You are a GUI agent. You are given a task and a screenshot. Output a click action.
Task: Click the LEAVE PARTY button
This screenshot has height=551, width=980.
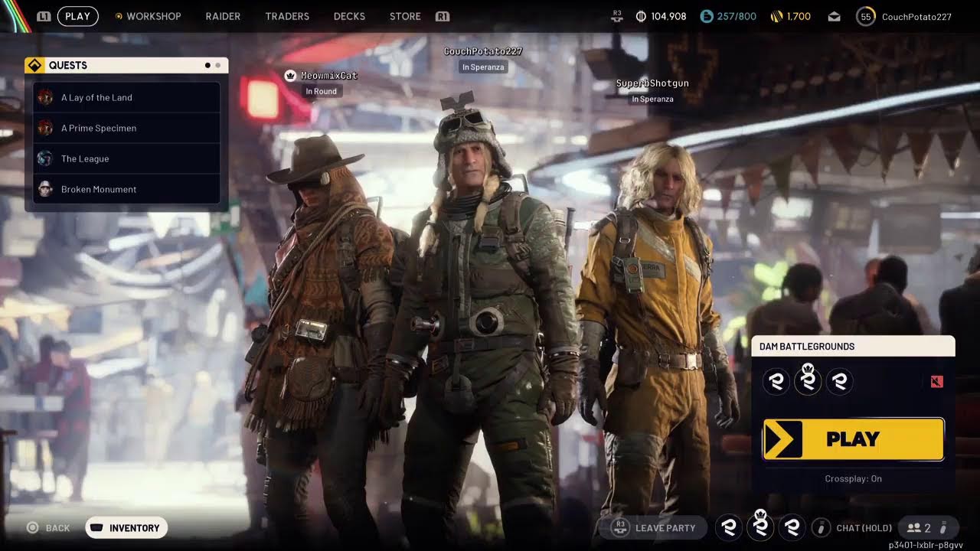(x=653, y=527)
